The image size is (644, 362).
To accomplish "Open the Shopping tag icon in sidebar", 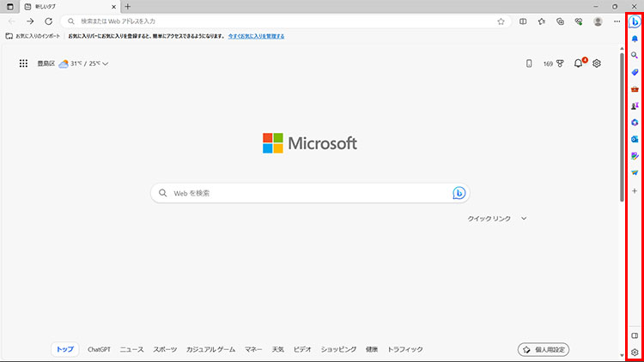I will [x=635, y=72].
